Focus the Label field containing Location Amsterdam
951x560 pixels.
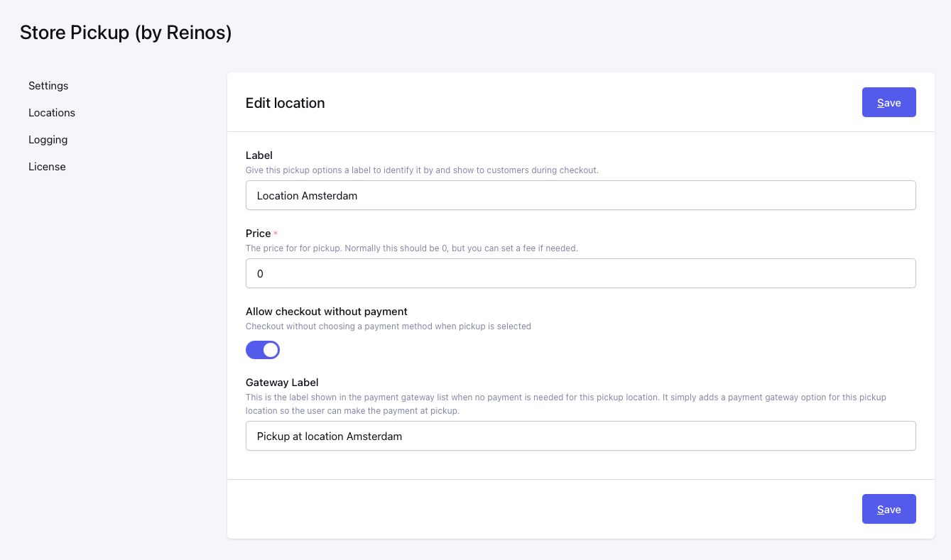(x=580, y=195)
